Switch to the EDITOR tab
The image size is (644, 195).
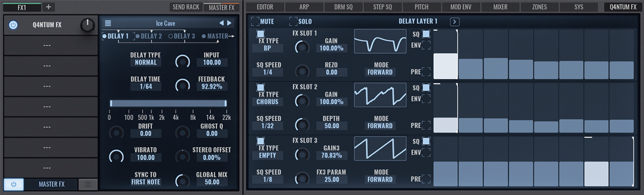click(x=265, y=7)
